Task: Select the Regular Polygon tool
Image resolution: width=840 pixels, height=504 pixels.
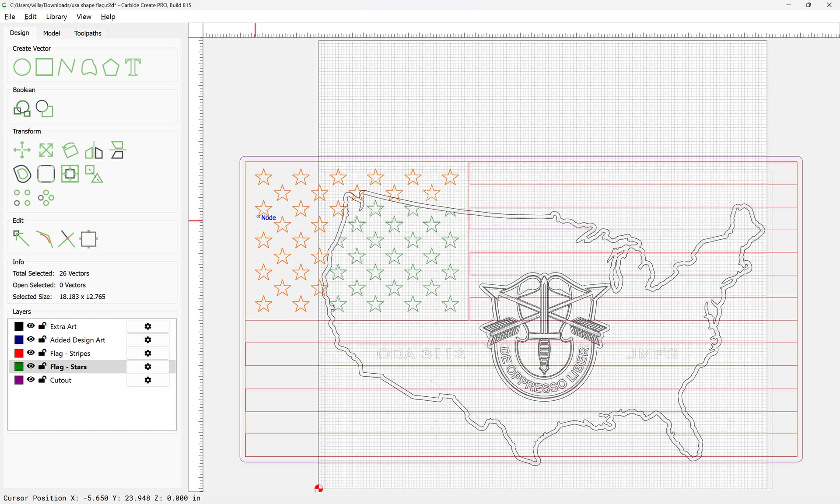Action: coord(111,67)
